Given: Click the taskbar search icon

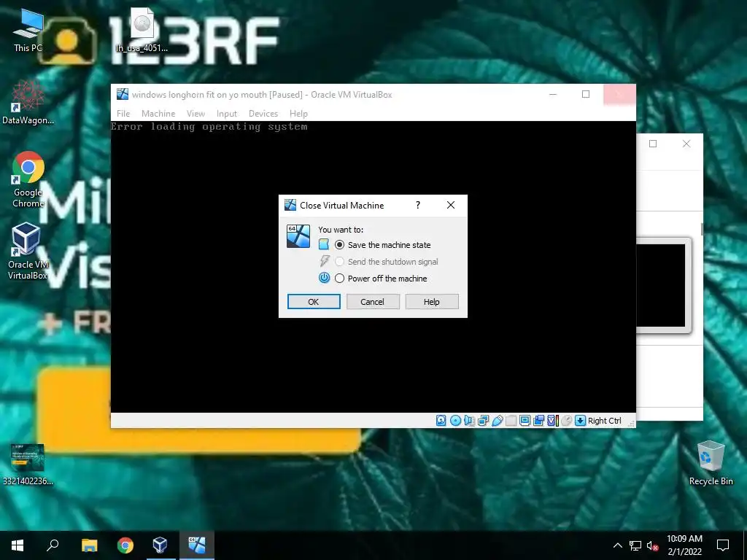Looking at the screenshot, I should tap(53, 545).
